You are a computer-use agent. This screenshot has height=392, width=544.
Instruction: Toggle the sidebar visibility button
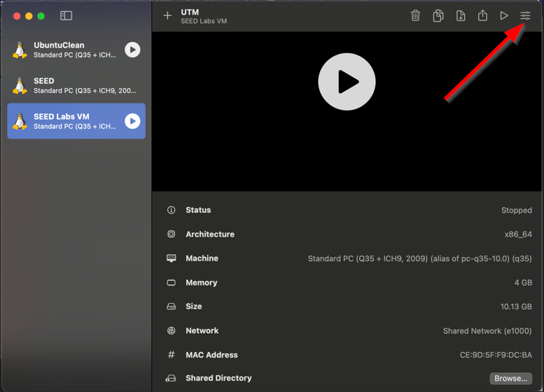point(66,15)
